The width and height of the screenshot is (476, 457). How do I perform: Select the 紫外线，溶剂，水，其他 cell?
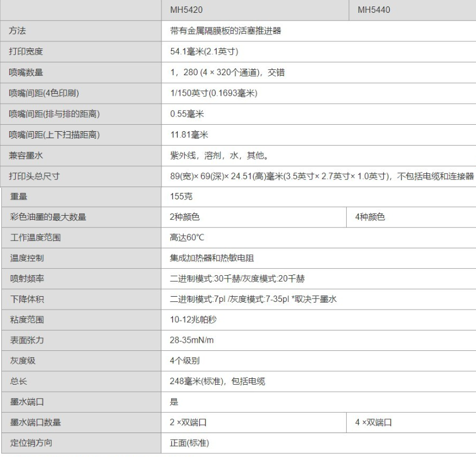click(220, 156)
